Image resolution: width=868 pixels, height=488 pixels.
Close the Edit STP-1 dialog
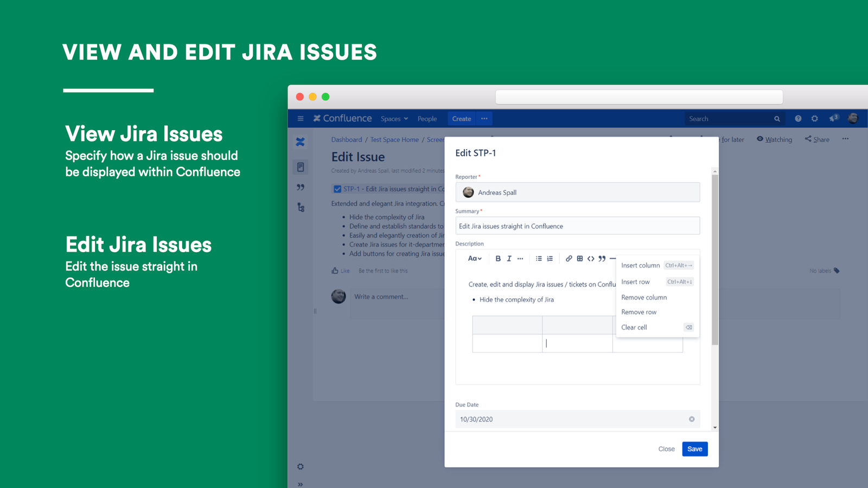pyautogui.click(x=666, y=449)
